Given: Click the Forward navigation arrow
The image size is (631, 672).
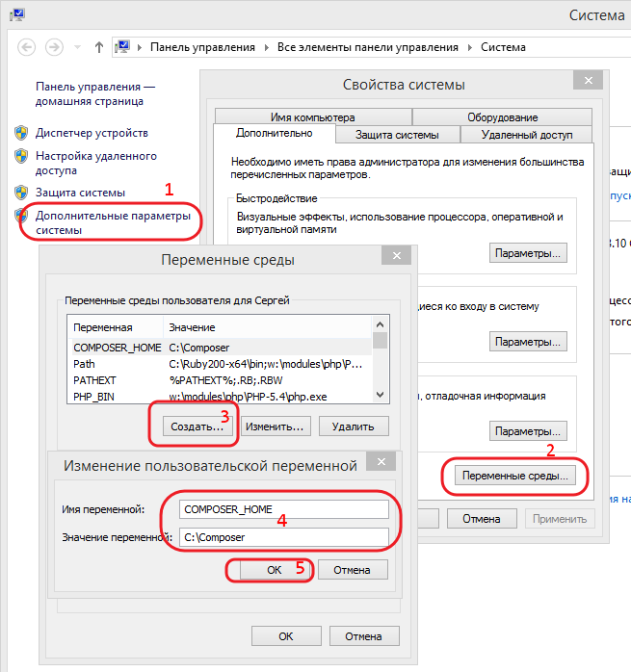Looking at the screenshot, I should coord(54,46).
